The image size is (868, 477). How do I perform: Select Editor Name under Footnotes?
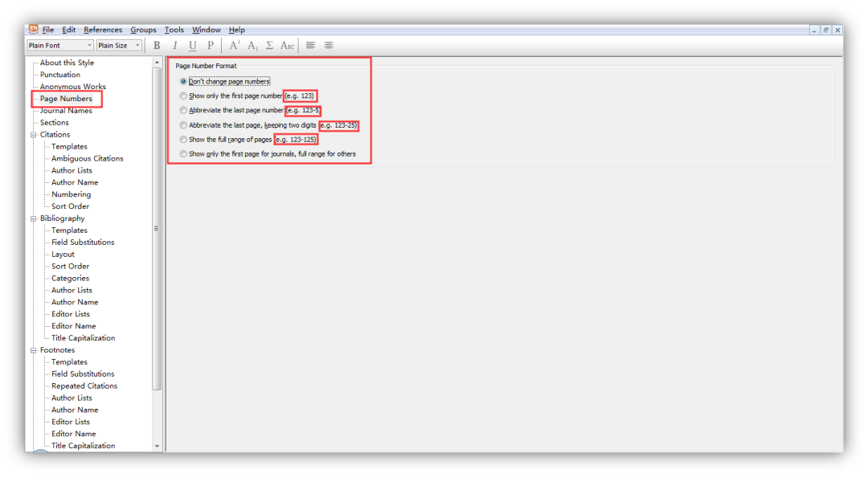click(74, 434)
